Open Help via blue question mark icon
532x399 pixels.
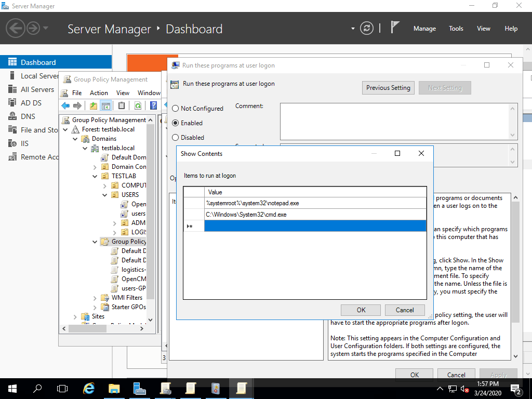click(153, 105)
